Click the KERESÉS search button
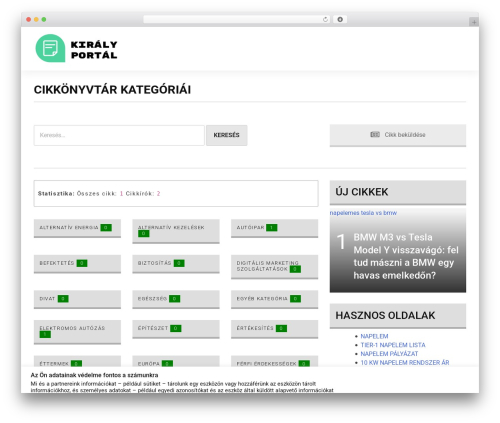The image size is (500, 423). click(x=227, y=135)
